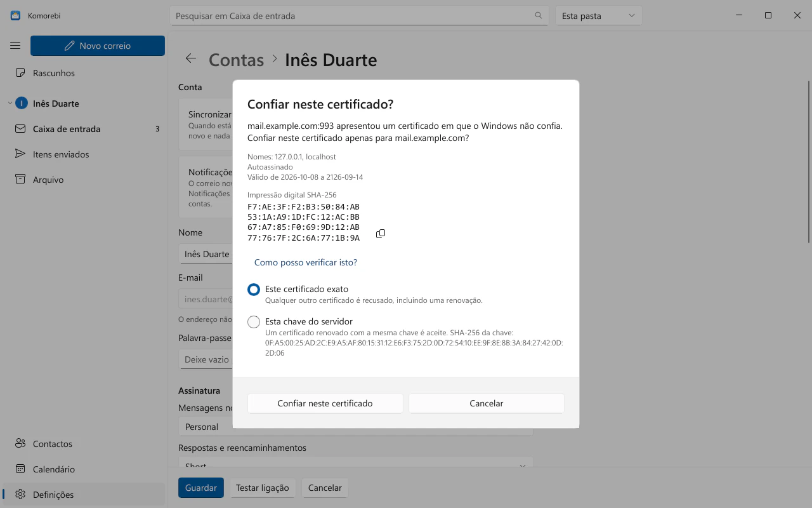This screenshot has height=508, width=812.
Task: Open the 'Esta pasta' search scope dropdown
Action: click(598, 16)
